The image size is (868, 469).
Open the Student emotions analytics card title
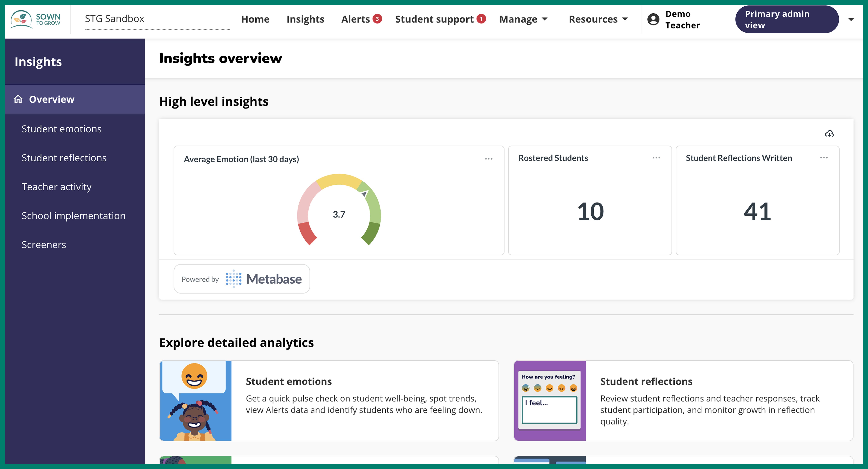289,381
